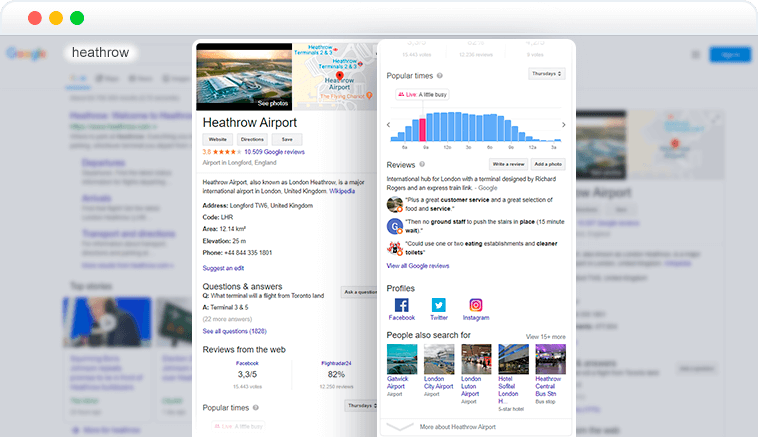Viewport: 758px width, 437px height.
Task: Click the heathrow search input field
Action: click(101, 52)
